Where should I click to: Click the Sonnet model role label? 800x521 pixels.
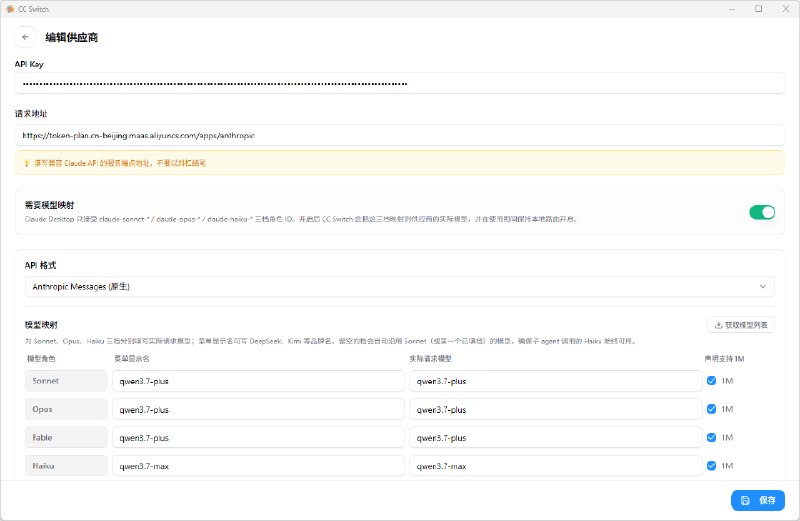tap(66, 381)
